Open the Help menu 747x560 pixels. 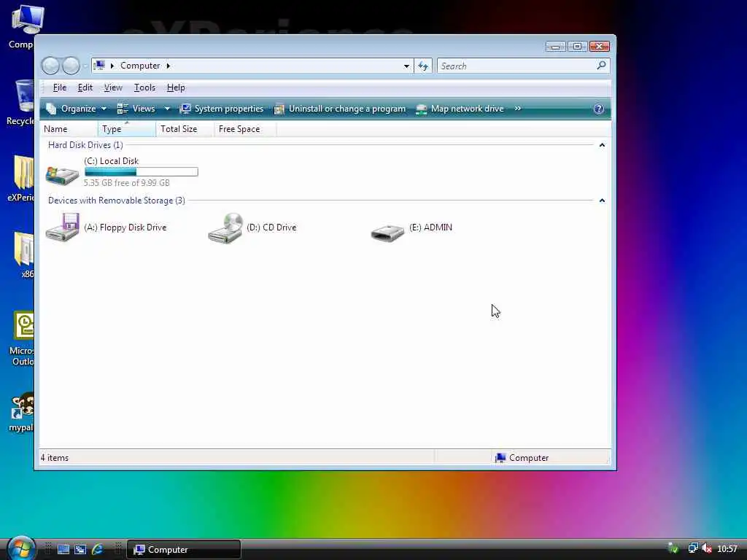(176, 87)
